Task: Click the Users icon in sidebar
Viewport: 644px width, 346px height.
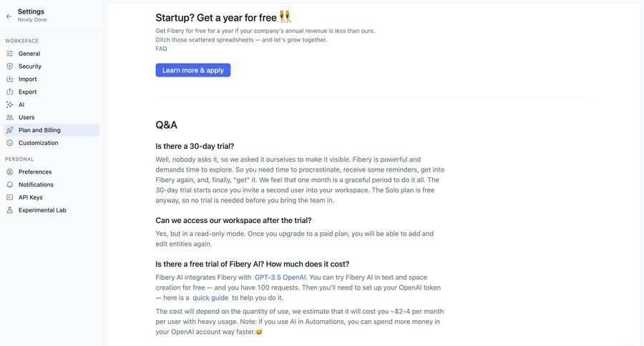Action: click(10, 117)
